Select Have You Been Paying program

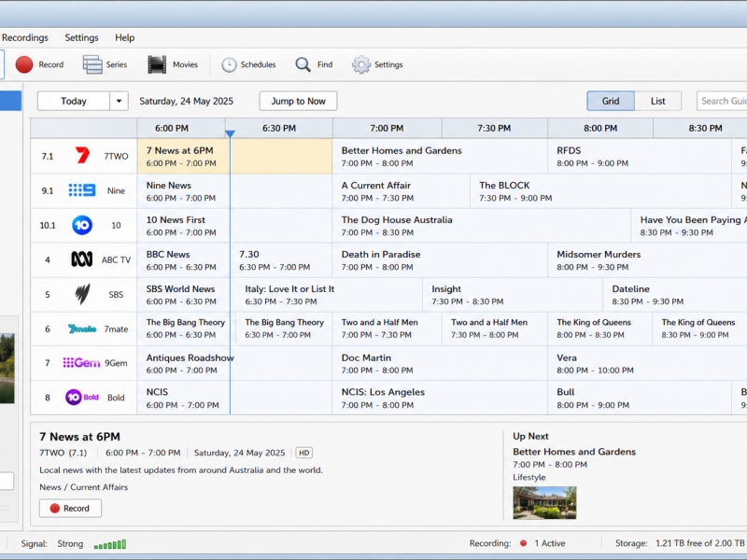(x=689, y=226)
